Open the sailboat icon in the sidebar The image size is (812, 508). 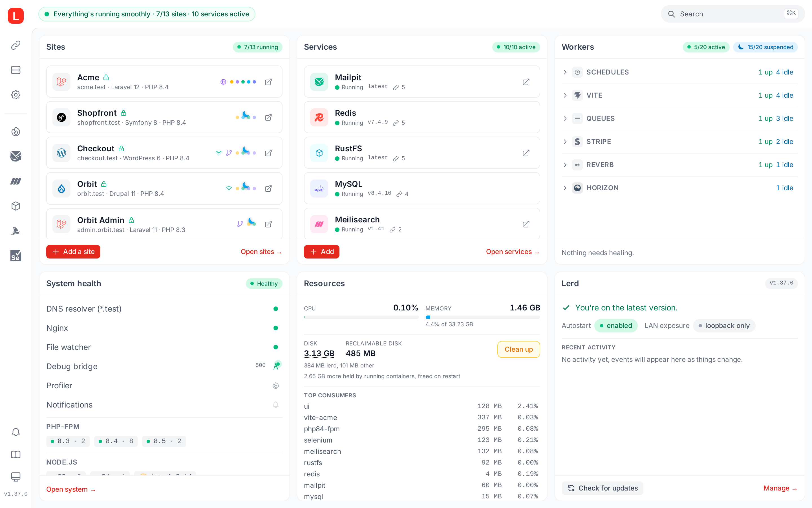[x=16, y=231]
